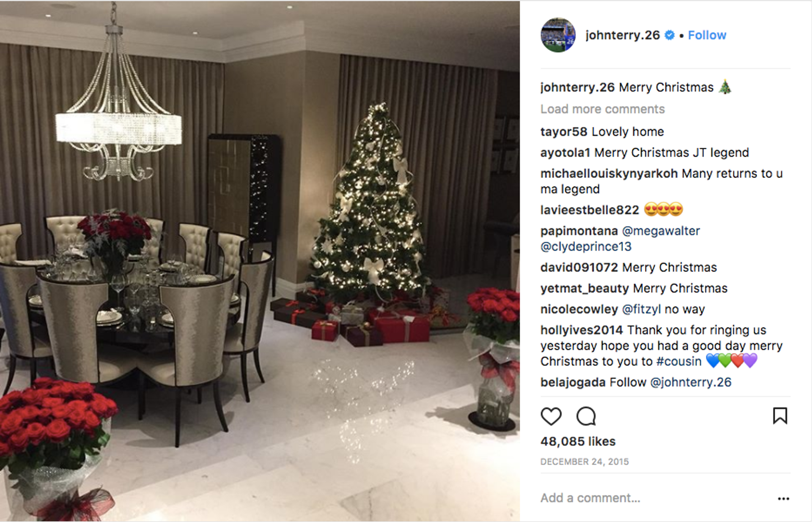The width and height of the screenshot is (812, 522).
Task: Open @clydeprince13 mention link
Action: (586, 246)
